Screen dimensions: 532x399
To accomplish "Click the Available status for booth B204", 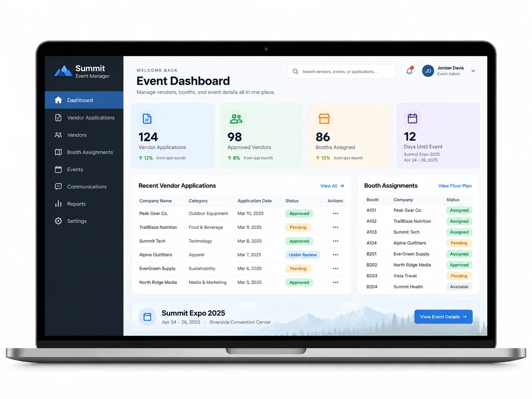I will coord(459,287).
